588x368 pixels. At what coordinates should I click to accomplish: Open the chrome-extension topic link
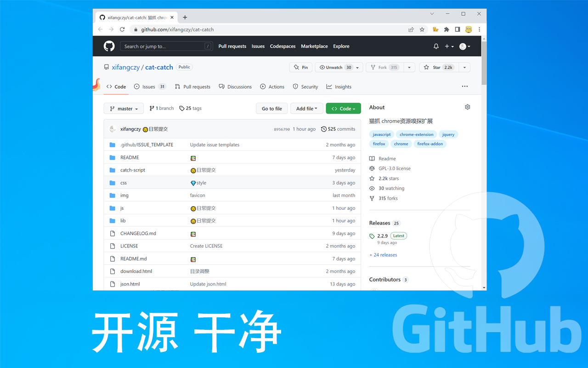[416, 134]
